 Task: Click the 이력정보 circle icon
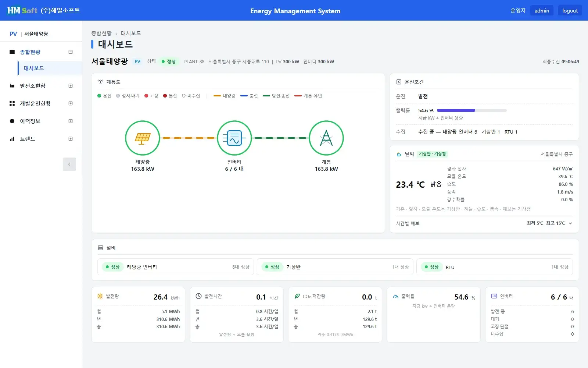coord(12,121)
